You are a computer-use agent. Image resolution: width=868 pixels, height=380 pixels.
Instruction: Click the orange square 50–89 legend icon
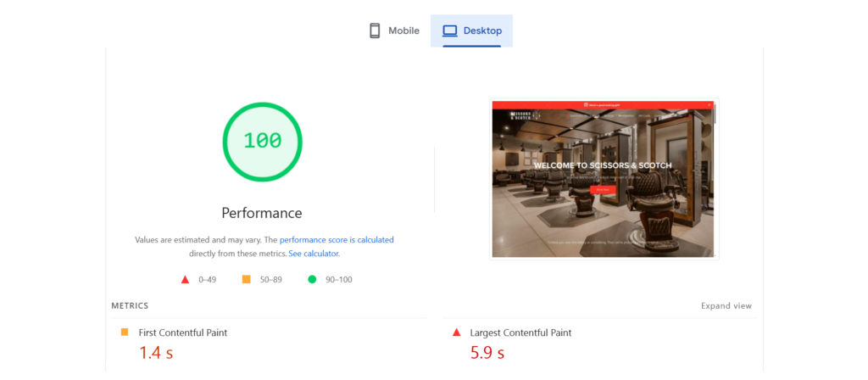coord(247,279)
